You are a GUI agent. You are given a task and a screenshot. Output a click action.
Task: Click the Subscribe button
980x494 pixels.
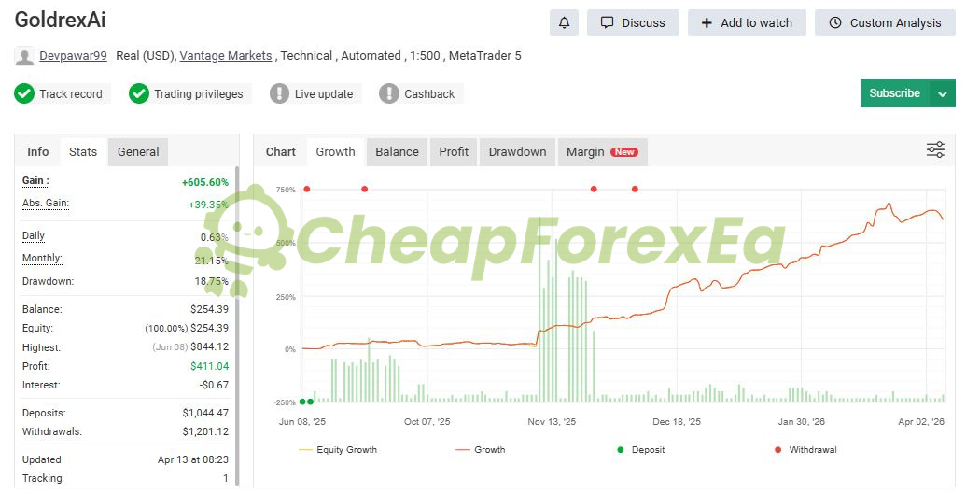tap(894, 93)
